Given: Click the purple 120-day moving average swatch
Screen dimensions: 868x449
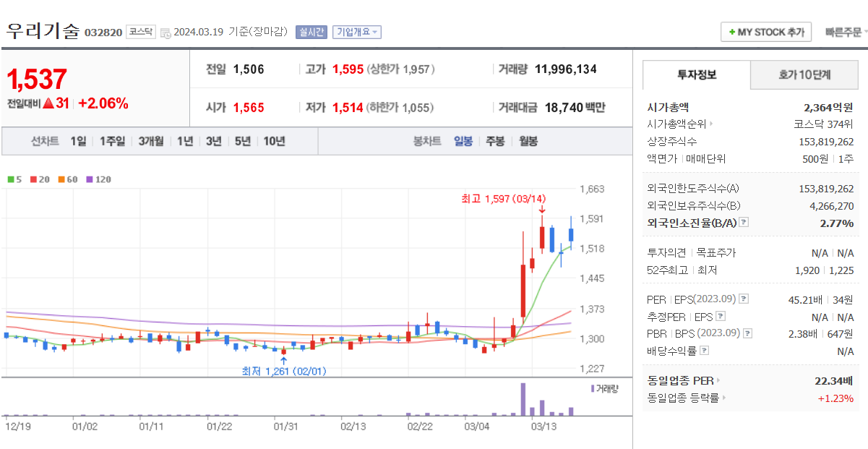Looking at the screenshot, I should tap(90, 179).
